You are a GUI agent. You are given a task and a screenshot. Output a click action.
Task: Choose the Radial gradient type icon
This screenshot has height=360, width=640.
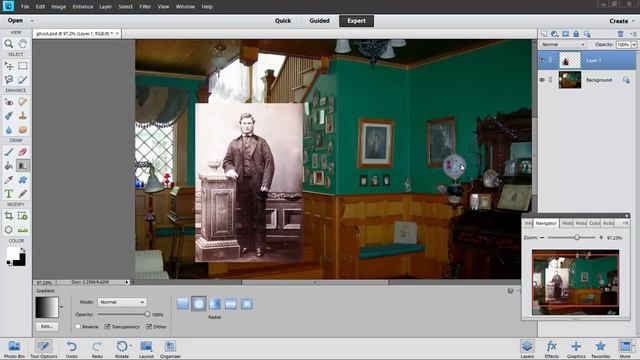coord(199,304)
